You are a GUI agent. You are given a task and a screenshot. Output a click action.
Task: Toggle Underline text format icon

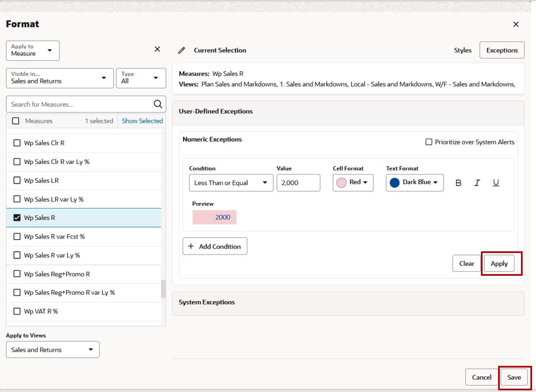(x=496, y=183)
